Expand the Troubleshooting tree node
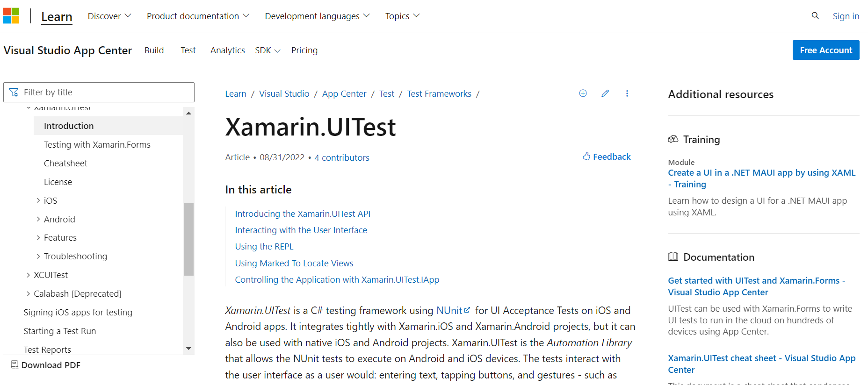The height and width of the screenshot is (385, 868). [x=38, y=256]
